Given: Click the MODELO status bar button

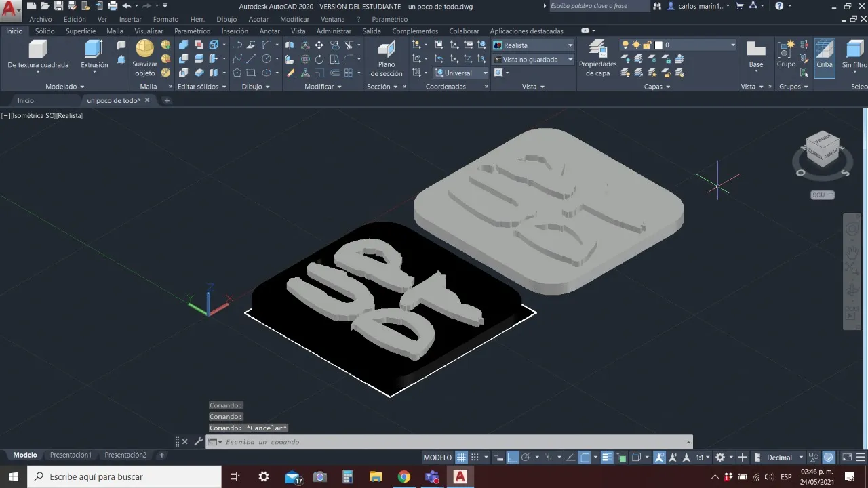Looking at the screenshot, I should 437,457.
